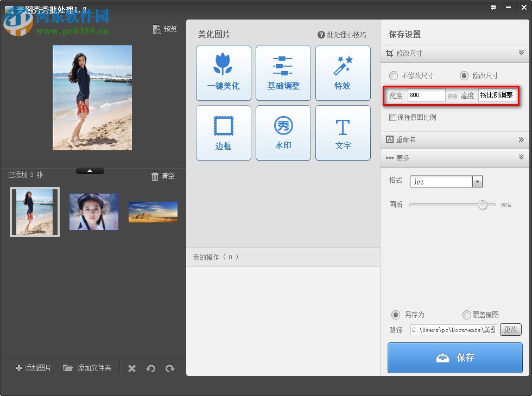Screen dimensions: 532x396
Task: Open the jpg format dropdown
Action: [477, 181]
